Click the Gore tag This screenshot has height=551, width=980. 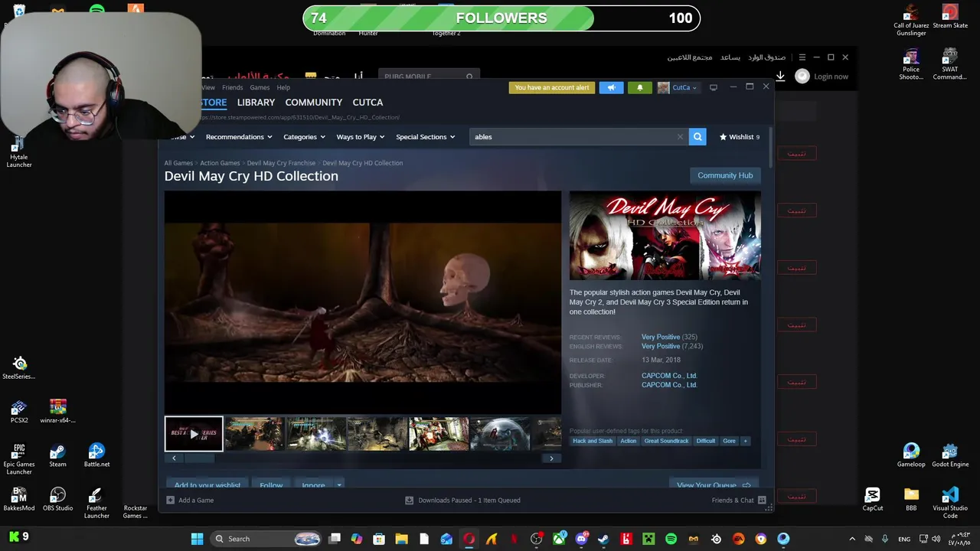point(729,441)
